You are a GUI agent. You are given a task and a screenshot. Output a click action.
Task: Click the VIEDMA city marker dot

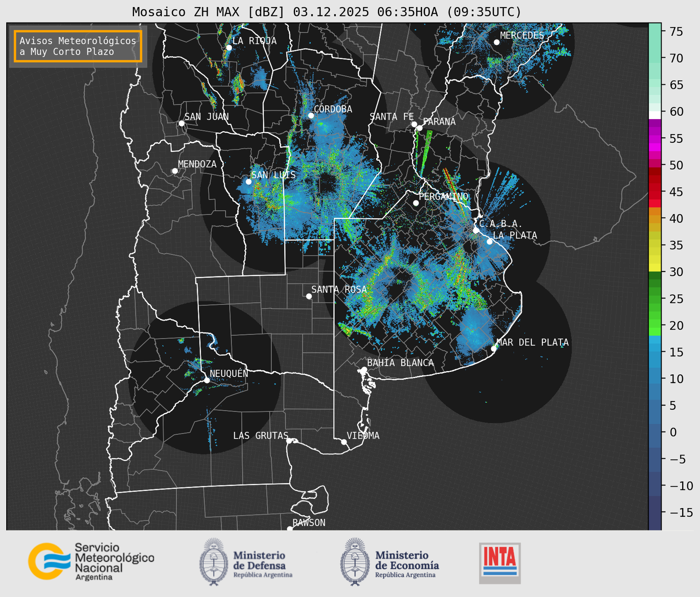click(x=344, y=442)
